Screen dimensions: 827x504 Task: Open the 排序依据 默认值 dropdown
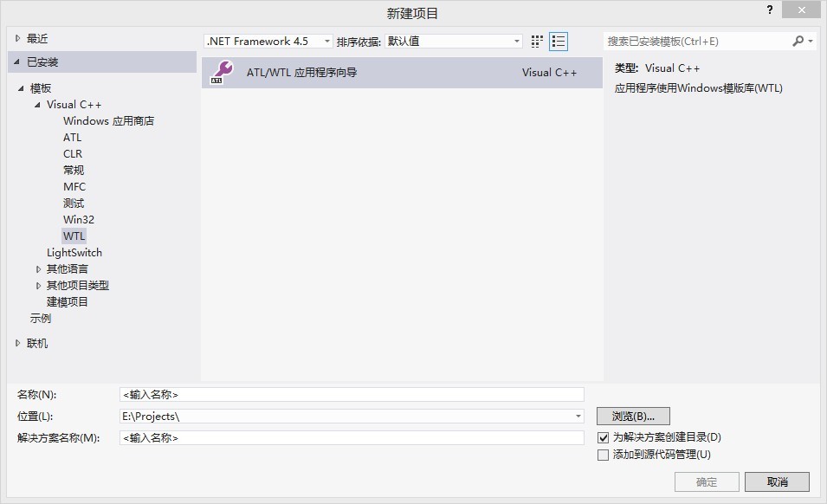tap(454, 41)
